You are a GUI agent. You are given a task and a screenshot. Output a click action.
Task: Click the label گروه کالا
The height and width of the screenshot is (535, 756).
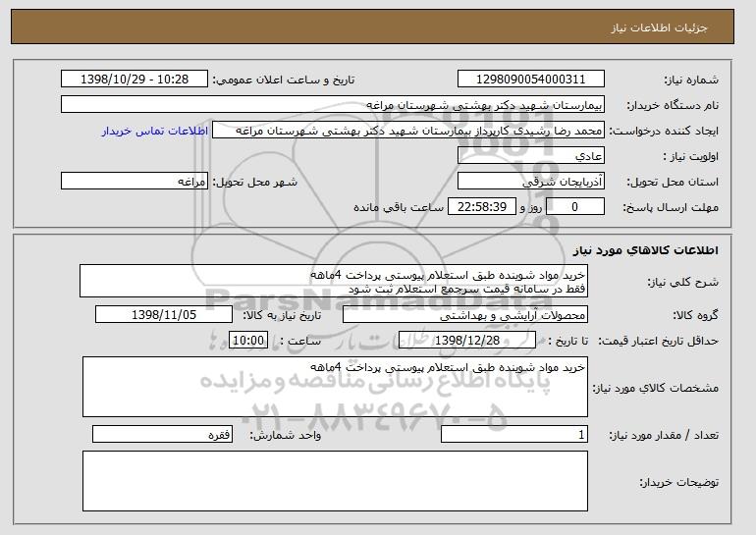[x=696, y=315]
